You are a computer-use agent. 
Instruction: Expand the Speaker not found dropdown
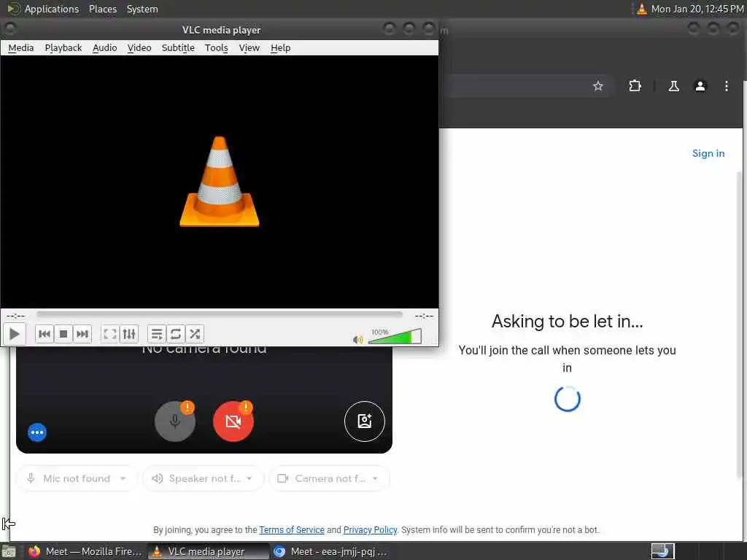click(x=203, y=478)
